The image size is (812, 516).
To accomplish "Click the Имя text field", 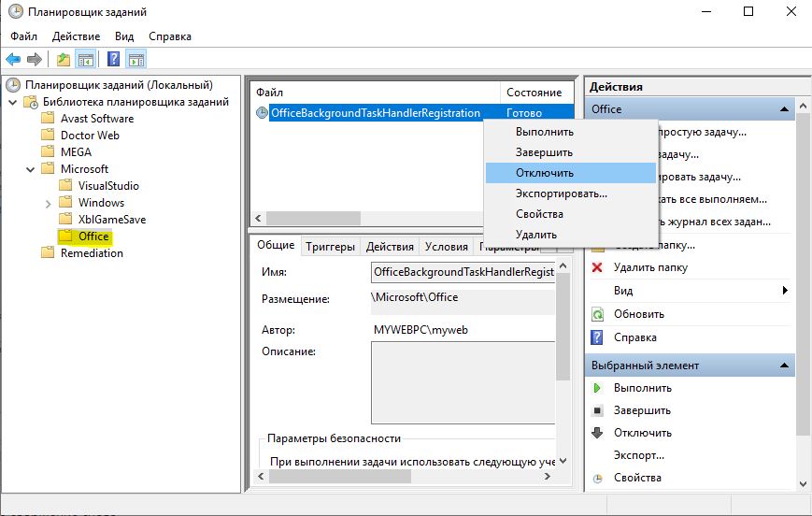I will (463, 272).
